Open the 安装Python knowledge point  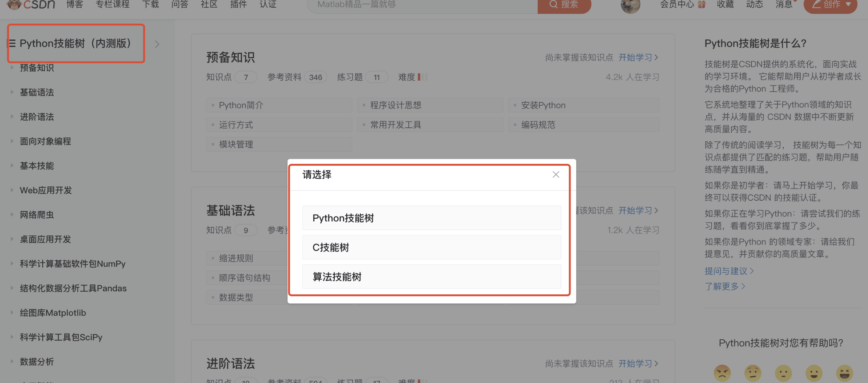pos(584,105)
